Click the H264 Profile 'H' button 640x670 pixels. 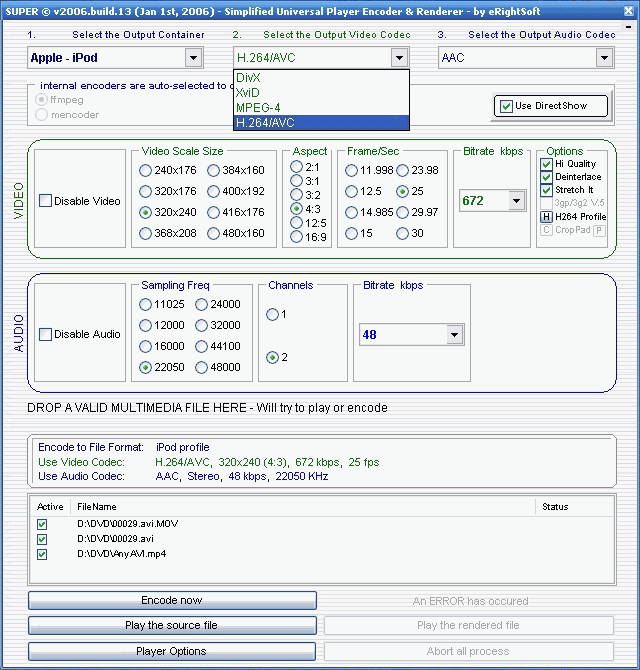546,217
